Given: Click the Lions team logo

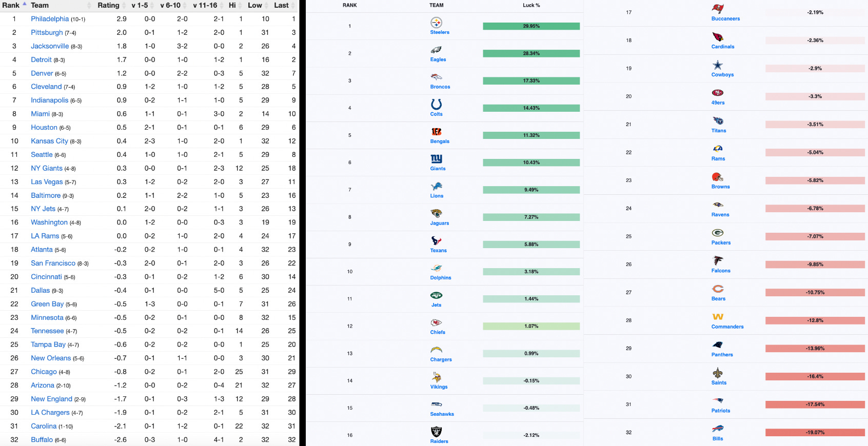Looking at the screenshot, I should 436,186.
